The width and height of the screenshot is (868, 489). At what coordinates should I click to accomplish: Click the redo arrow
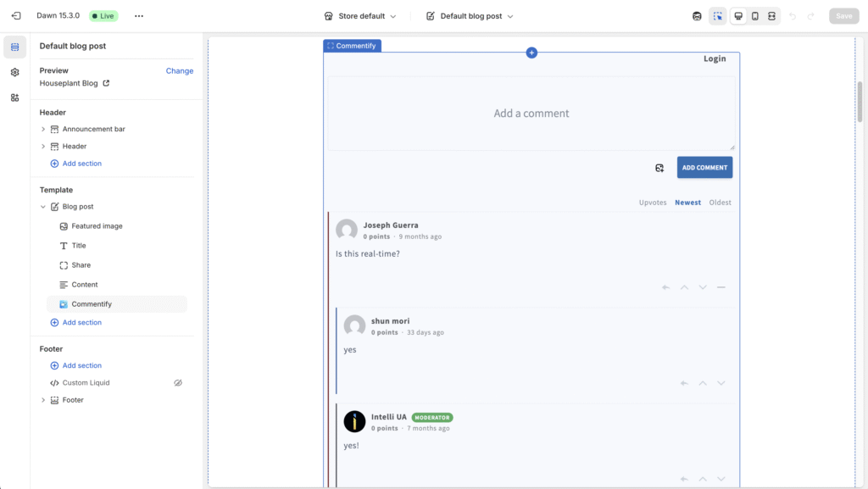click(811, 16)
